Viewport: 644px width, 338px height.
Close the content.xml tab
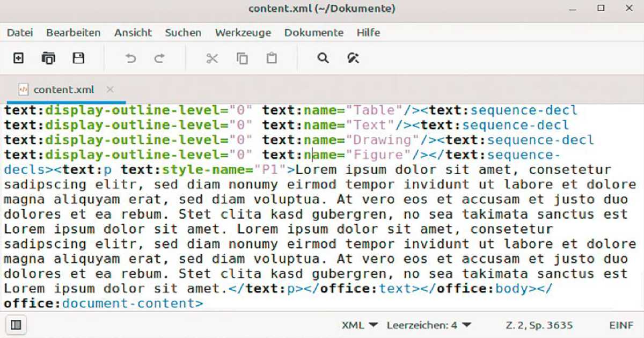pos(110,90)
